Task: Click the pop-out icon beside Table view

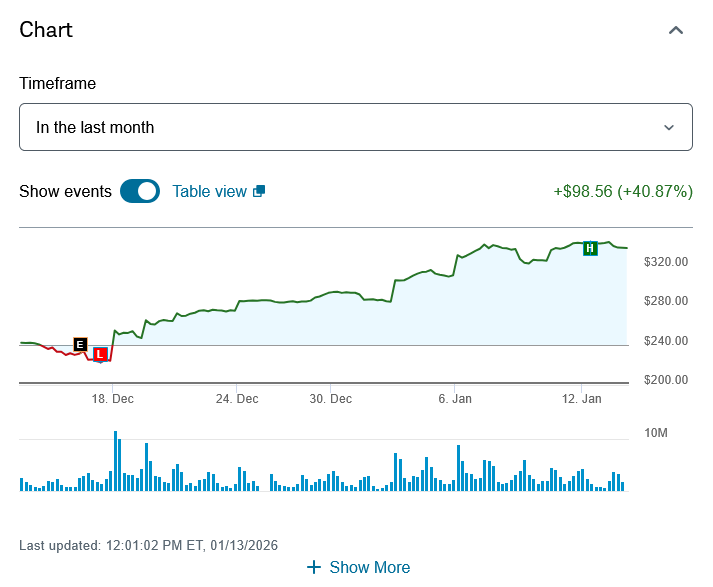Action: pos(259,191)
